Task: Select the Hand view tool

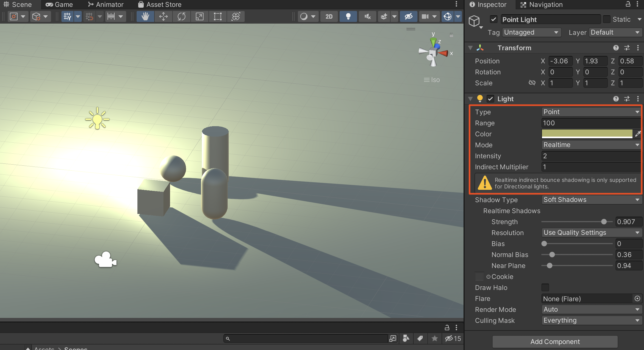Action: click(145, 16)
